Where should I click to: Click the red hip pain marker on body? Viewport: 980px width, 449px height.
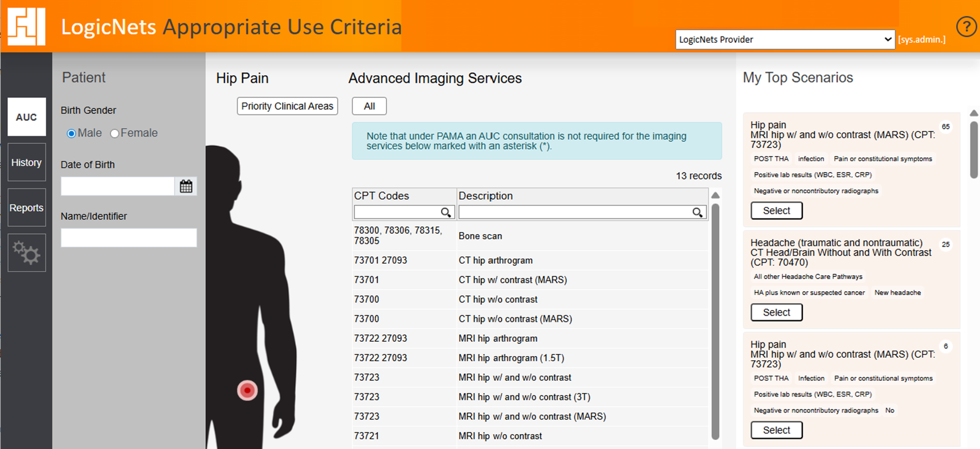click(x=247, y=390)
